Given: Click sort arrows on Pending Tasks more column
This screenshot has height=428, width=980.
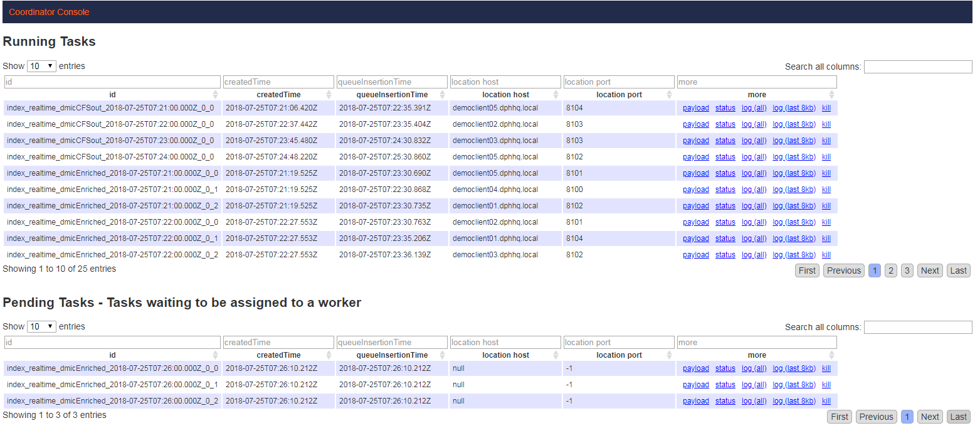Looking at the screenshot, I should coord(831,355).
